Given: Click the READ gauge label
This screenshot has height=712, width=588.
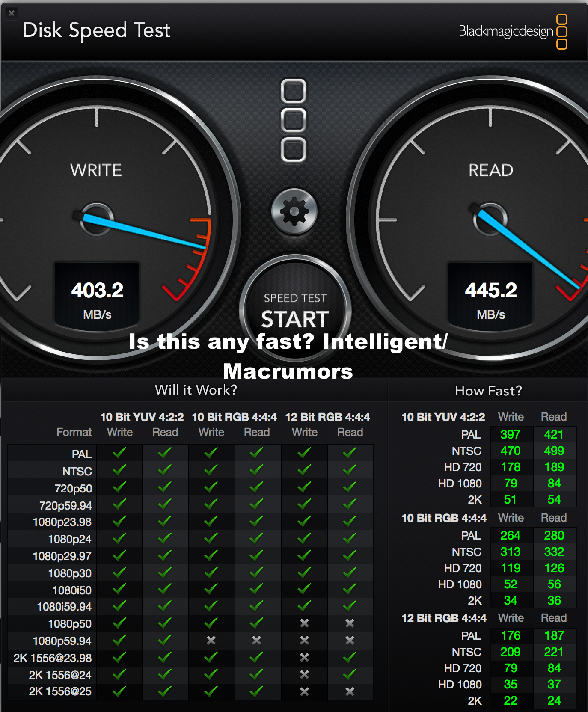Looking at the screenshot, I should (491, 170).
